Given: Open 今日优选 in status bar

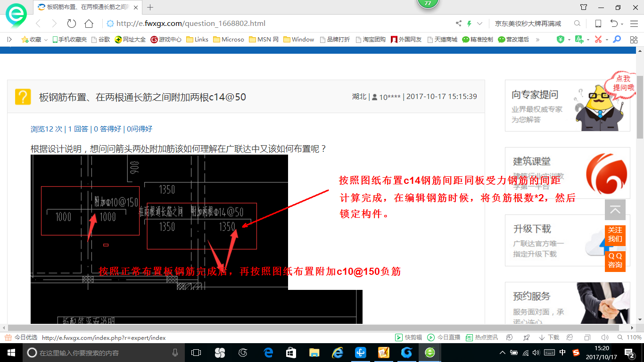Looking at the screenshot, I should click(x=21, y=337).
